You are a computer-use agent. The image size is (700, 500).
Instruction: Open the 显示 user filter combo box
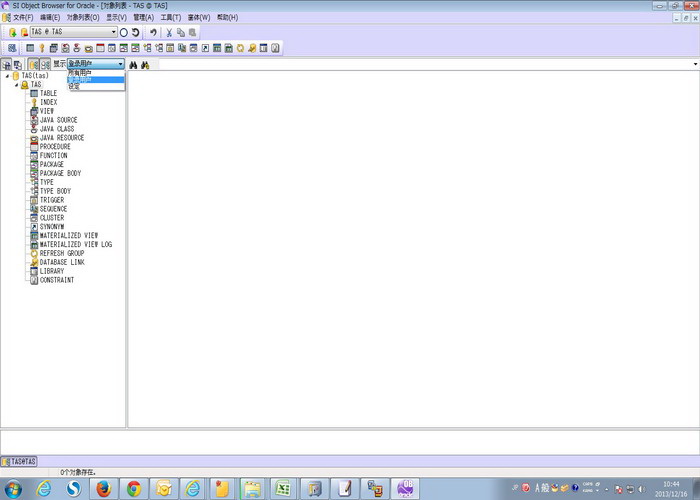point(96,64)
